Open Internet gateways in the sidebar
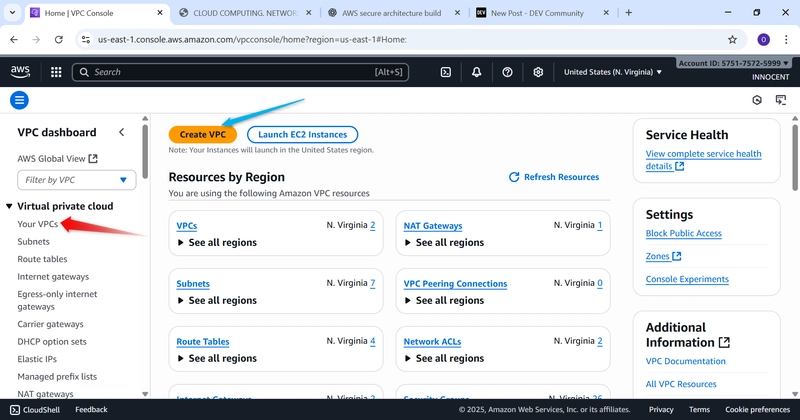800x420 pixels. (x=53, y=277)
